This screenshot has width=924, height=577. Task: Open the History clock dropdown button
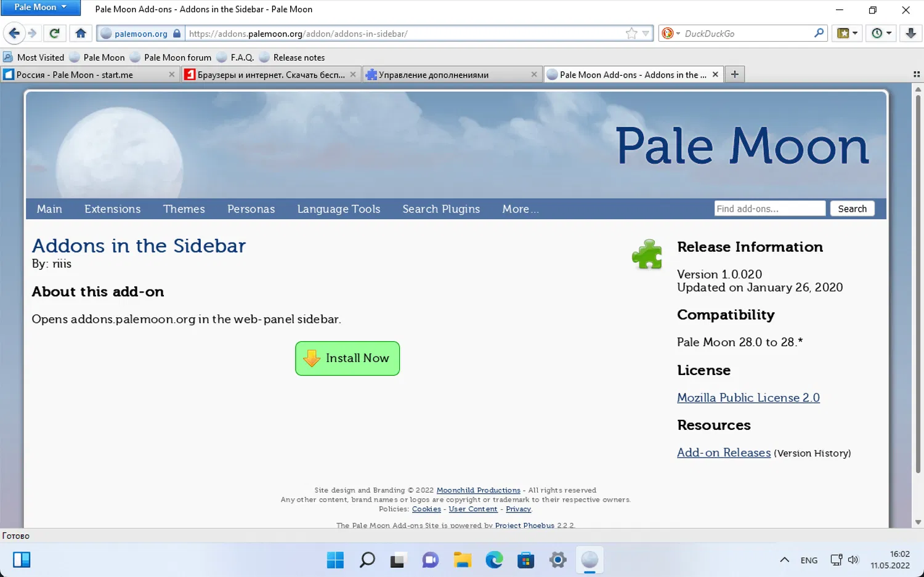pos(881,33)
